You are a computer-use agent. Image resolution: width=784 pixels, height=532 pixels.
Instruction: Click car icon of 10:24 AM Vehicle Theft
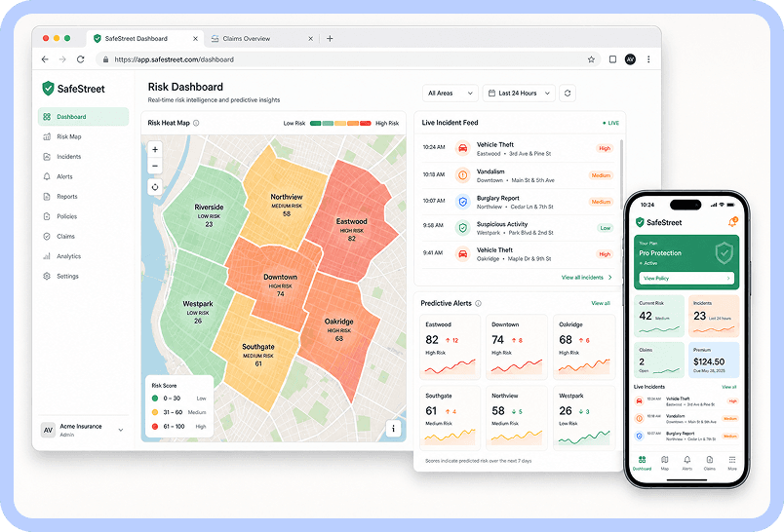pyautogui.click(x=463, y=148)
